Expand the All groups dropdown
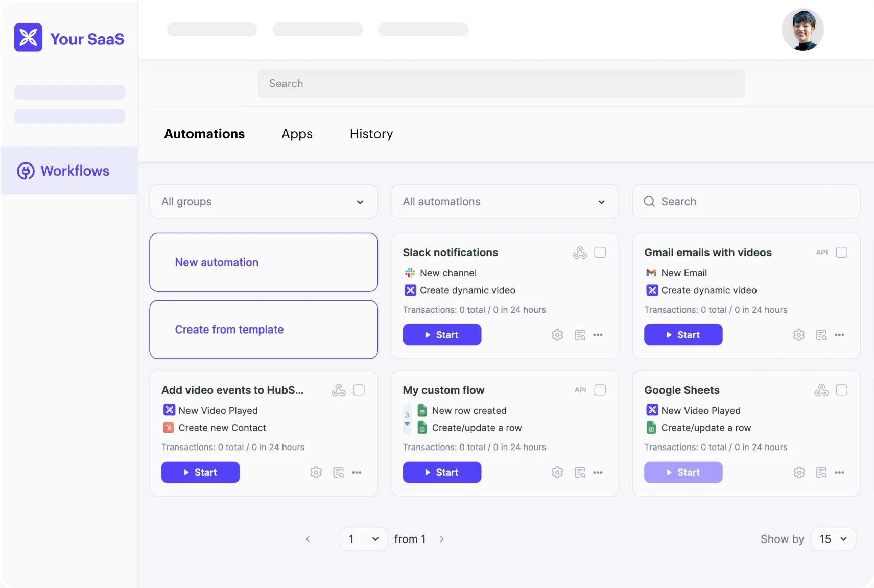 [263, 202]
